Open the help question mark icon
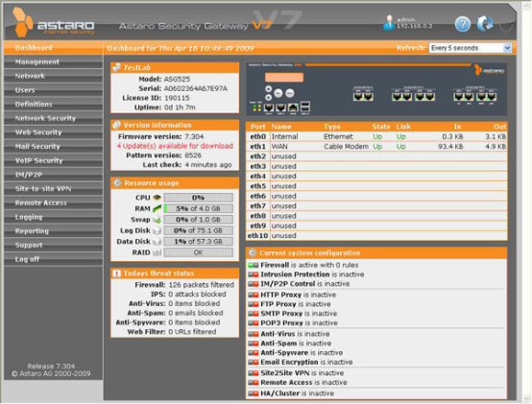The image size is (532, 404). point(463,24)
